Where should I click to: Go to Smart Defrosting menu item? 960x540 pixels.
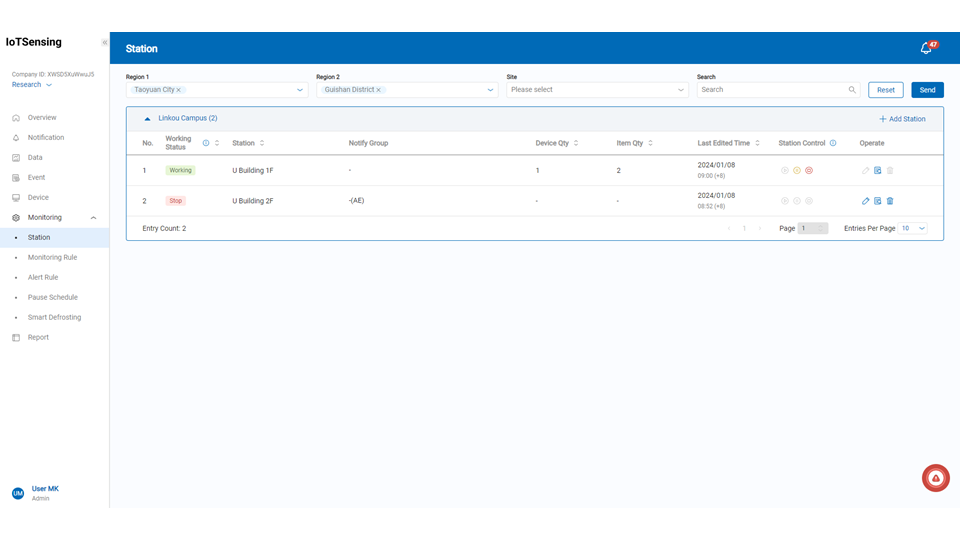54,317
